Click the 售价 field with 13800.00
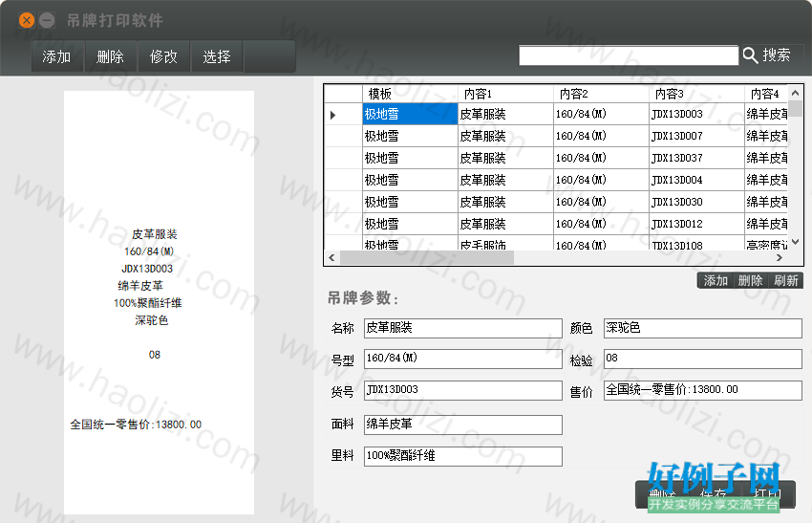812x523 pixels. (703, 390)
